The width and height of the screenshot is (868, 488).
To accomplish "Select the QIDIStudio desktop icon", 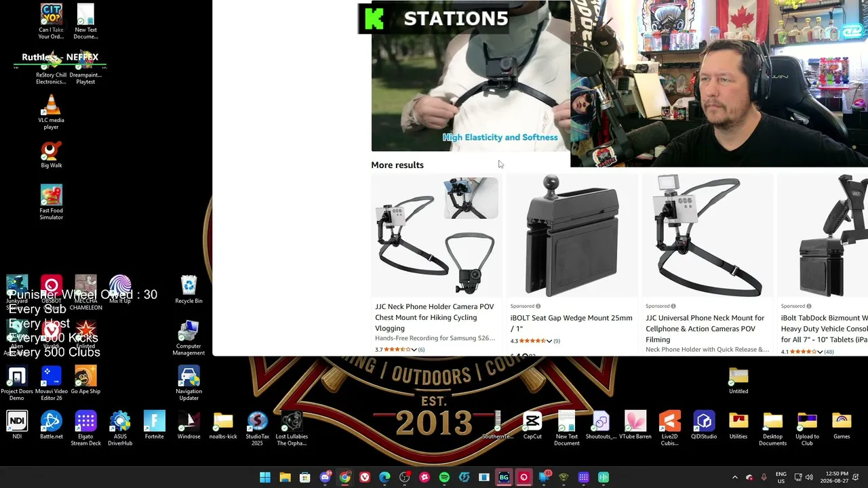I will point(704,425).
